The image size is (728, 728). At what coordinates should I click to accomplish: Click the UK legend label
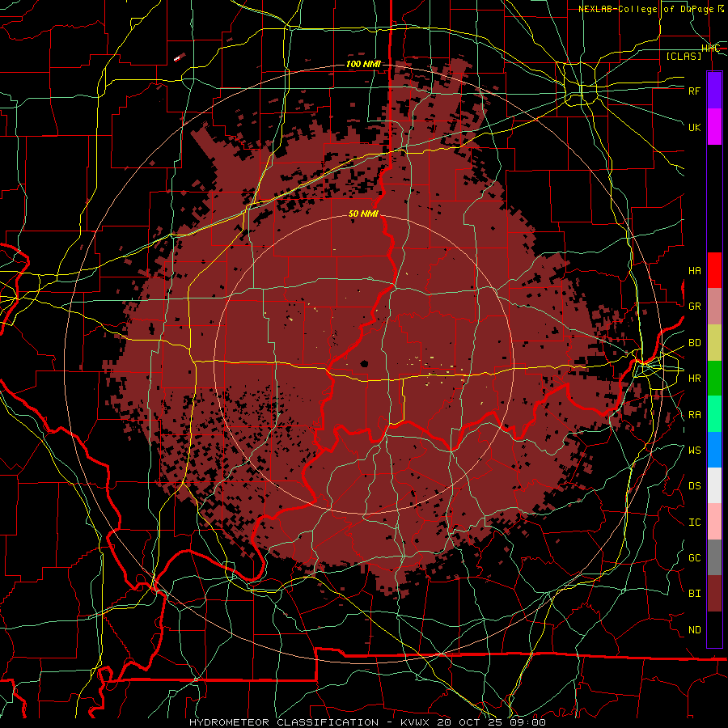point(695,127)
